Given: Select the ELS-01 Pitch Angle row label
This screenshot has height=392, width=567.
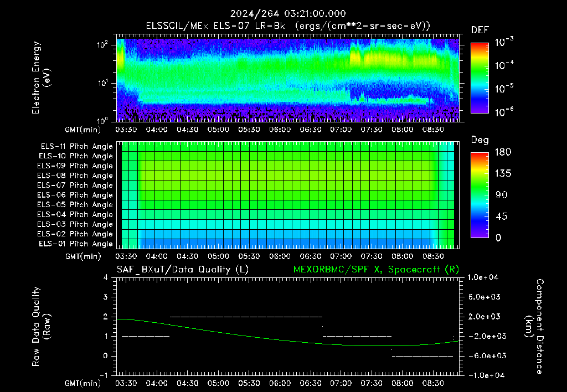Looking at the screenshot, I should tap(76, 244).
